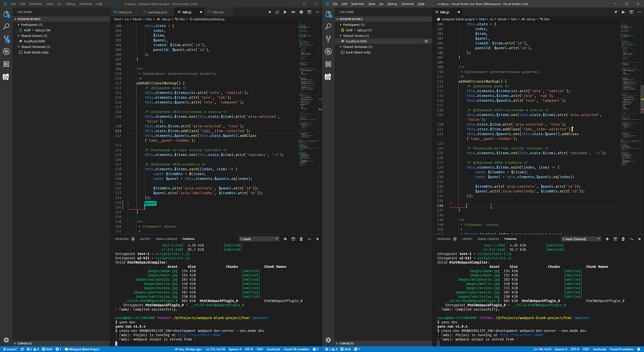Open Extensions icon in left window activity bar
Viewport: 644px width, 352px height.
(x=6, y=64)
